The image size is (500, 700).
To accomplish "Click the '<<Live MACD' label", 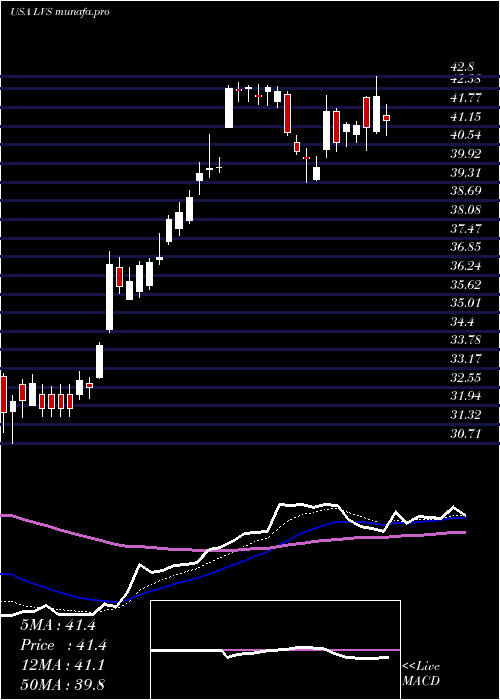I will pos(421,674).
